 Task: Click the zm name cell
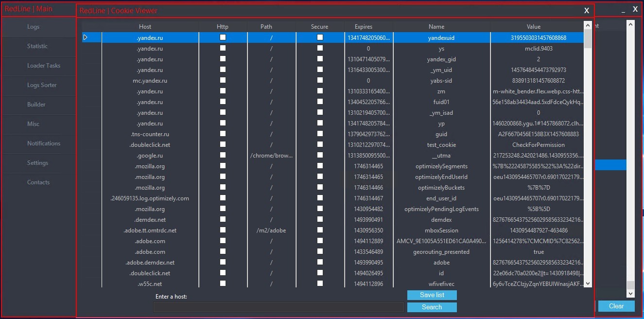click(x=441, y=91)
